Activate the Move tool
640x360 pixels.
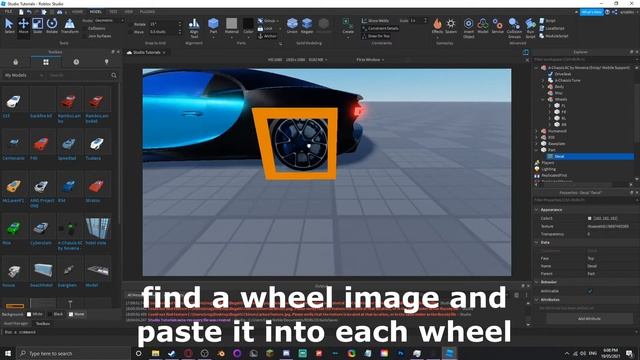[23, 26]
